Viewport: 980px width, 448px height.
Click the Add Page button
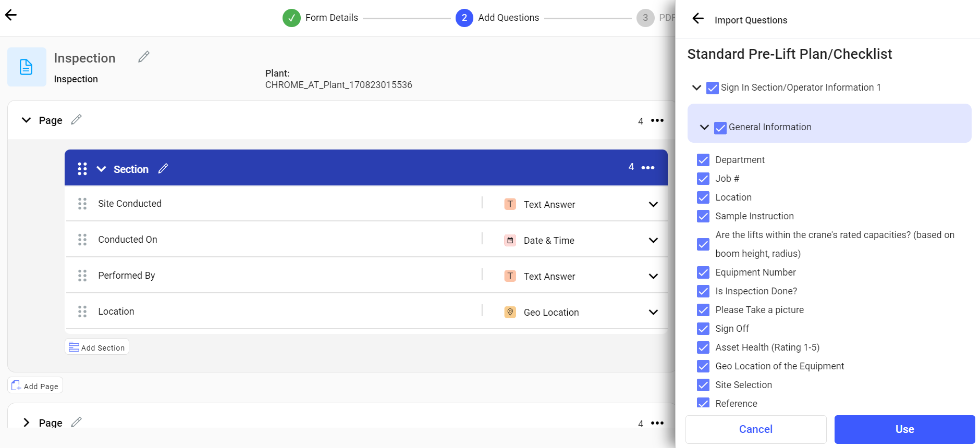pos(35,386)
